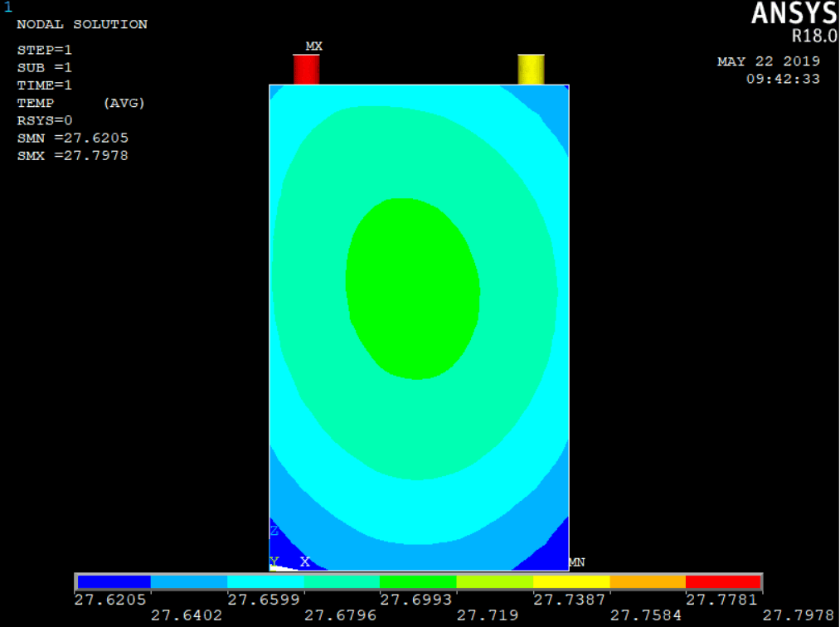This screenshot has width=840, height=627.
Task: Click window number 1 in top-left corner
Action: pyautogui.click(x=7, y=7)
